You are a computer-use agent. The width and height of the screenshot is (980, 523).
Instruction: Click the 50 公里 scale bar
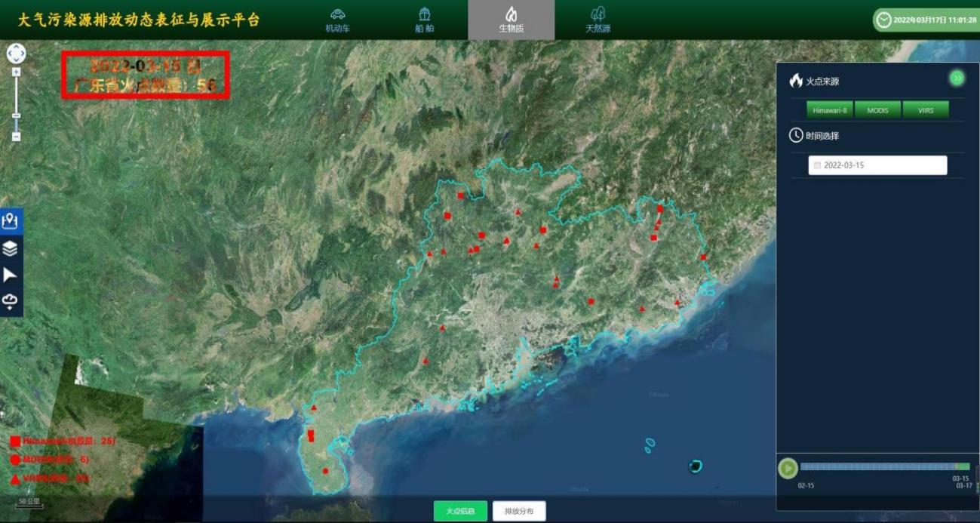click(29, 503)
